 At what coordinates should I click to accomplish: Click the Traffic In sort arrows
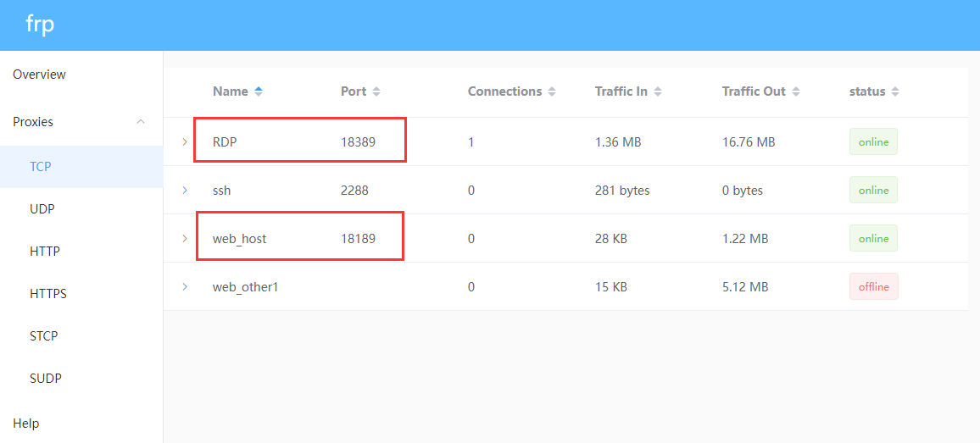658,91
